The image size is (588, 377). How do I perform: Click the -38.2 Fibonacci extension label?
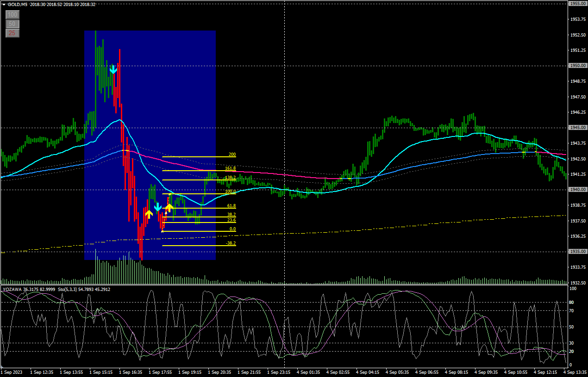coord(231,243)
